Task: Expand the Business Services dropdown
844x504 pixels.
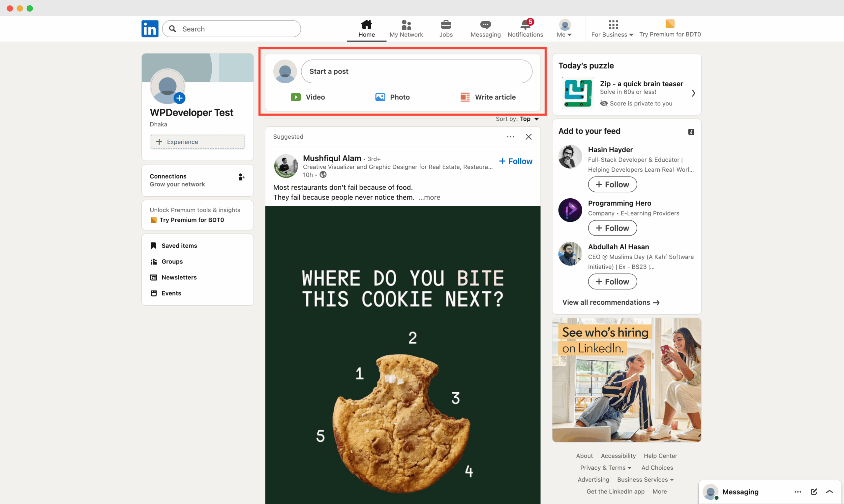Action: tap(645, 480)
